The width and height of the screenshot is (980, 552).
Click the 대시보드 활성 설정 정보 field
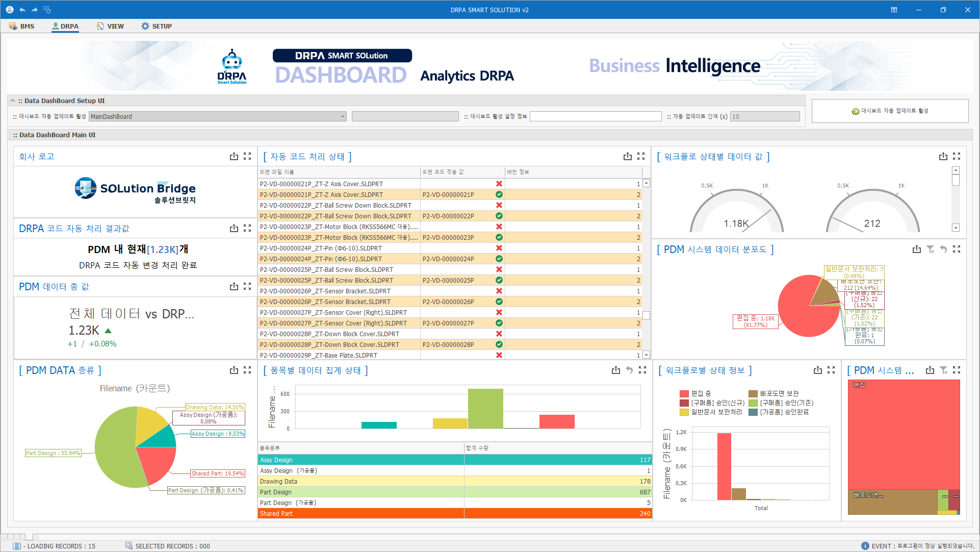click(x=596, y=117)
